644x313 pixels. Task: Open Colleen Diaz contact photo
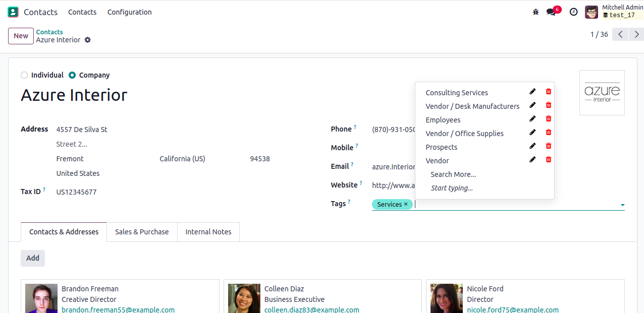coord(244,298)
